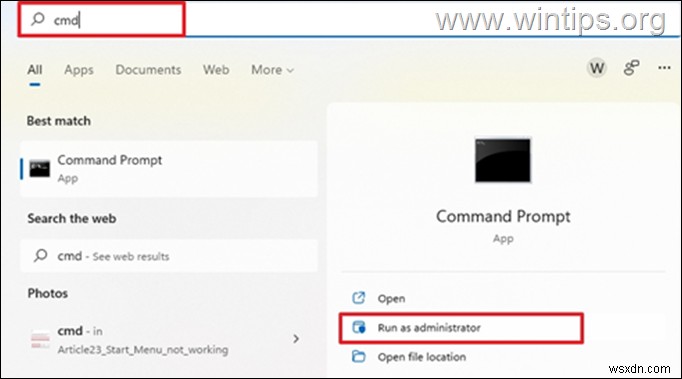Open the W user account icon
This screenshot has height=379, width=682.
597,68
